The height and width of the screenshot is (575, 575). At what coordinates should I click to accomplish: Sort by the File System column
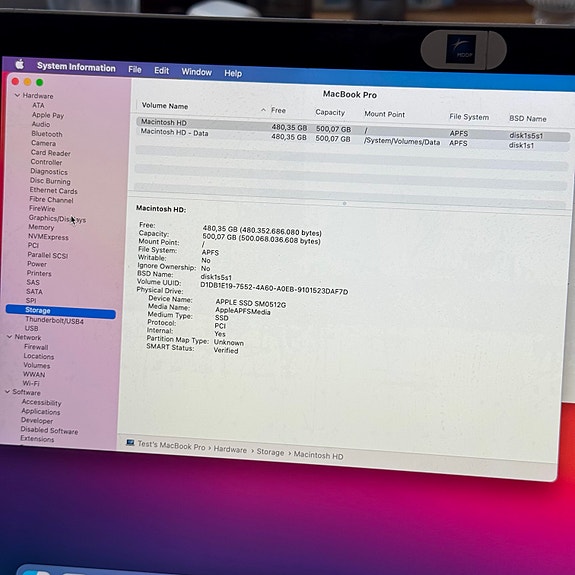(x=469, y=117)
